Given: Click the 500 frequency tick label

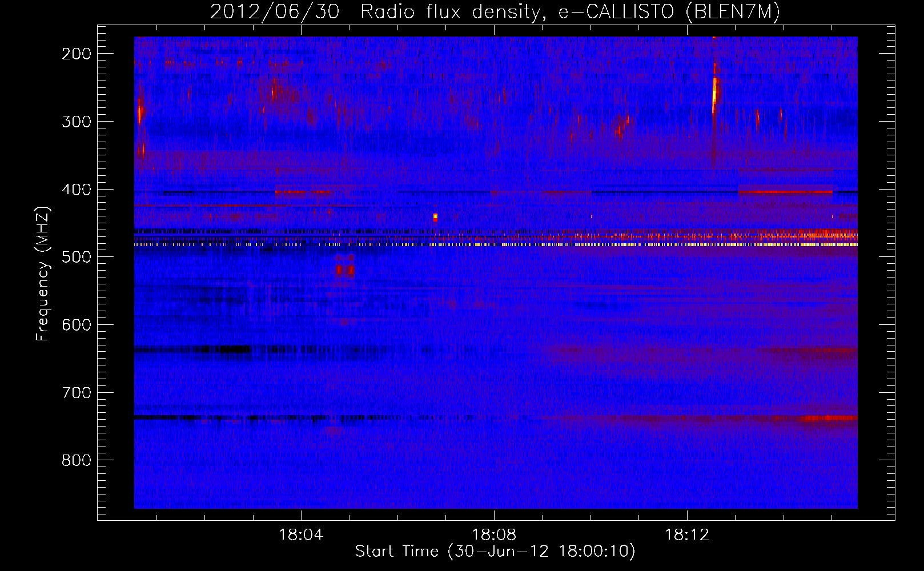Looking at the screenshot, I should click(77, 258).
